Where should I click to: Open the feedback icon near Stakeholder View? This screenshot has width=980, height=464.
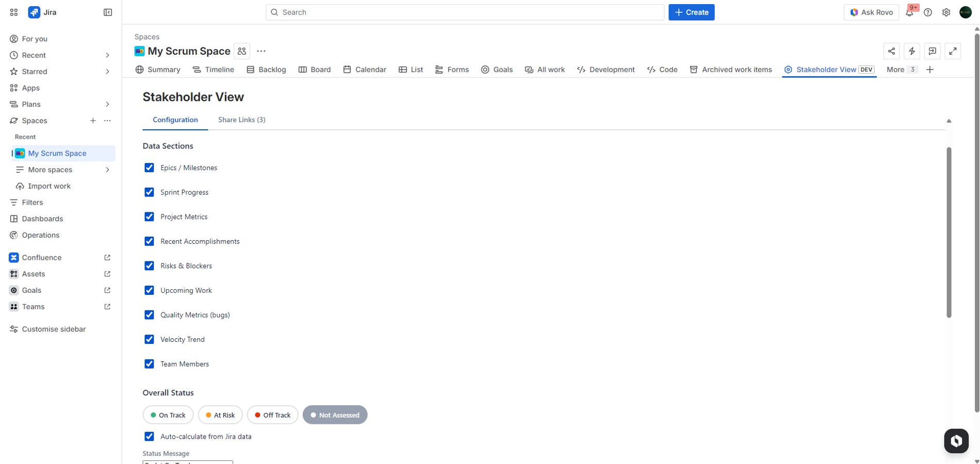coord(932,51)
